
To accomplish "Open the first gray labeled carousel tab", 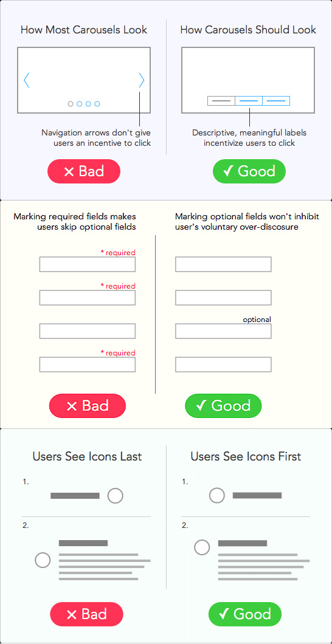I will [x=221, y=101].
